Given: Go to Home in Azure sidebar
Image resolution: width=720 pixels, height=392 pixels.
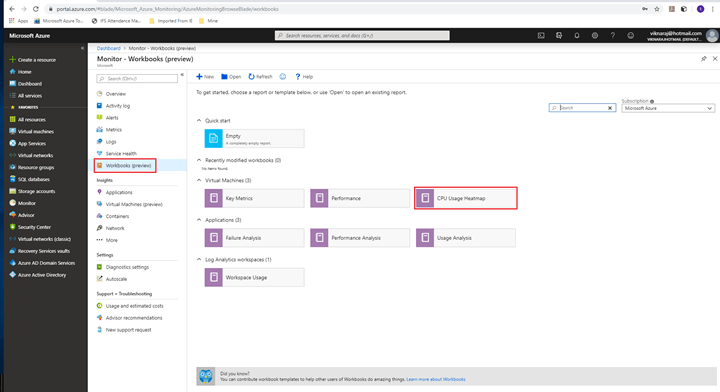Looking at the screenshot, I should coord(21,72).
